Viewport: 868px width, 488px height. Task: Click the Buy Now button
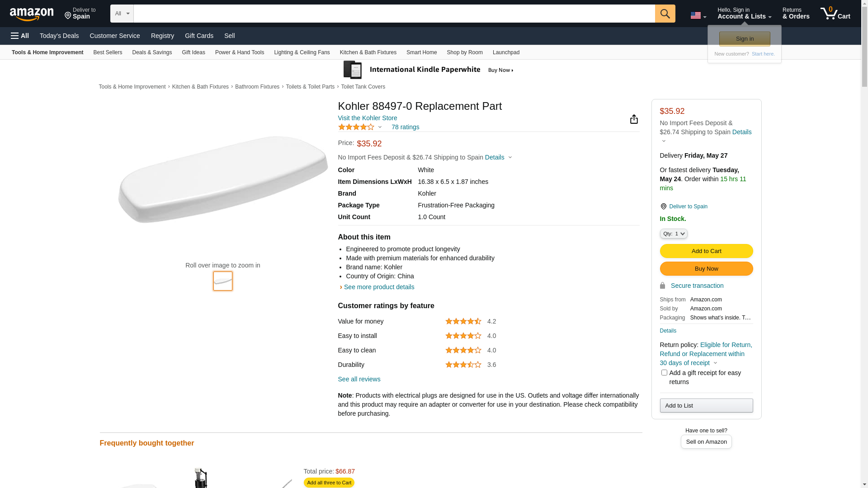pyautogui.click(x=706, y=269)
